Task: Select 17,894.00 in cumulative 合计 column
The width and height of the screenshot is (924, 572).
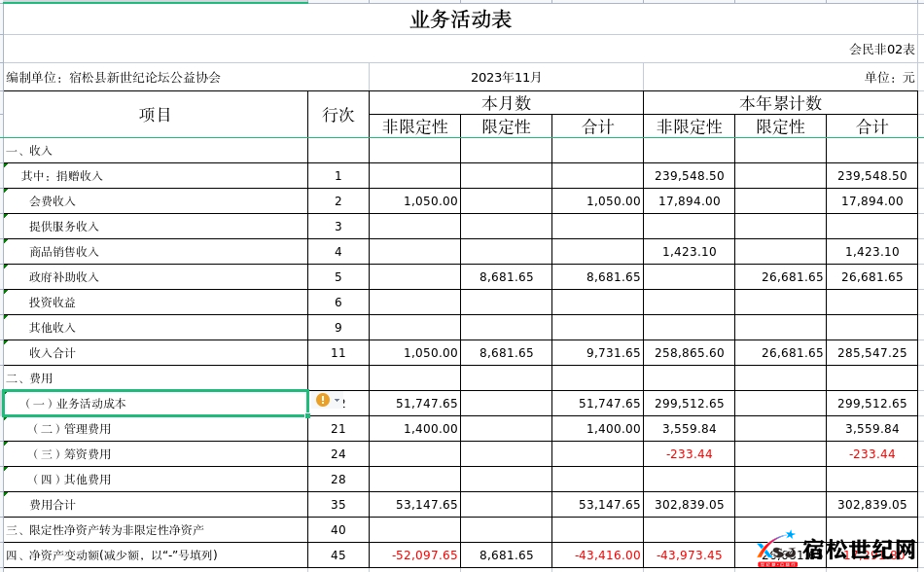Action: pyautogui.click(x=871, y=200)
